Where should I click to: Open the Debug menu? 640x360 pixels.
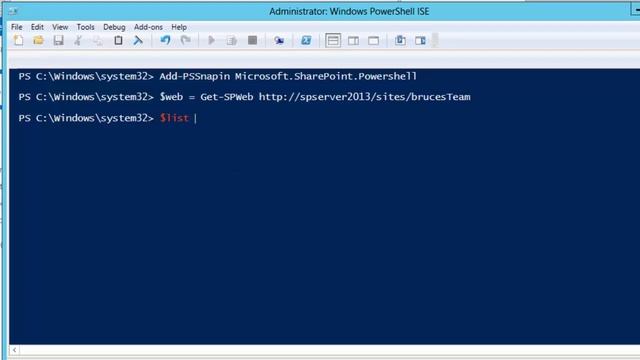click(x=114, y=27)
